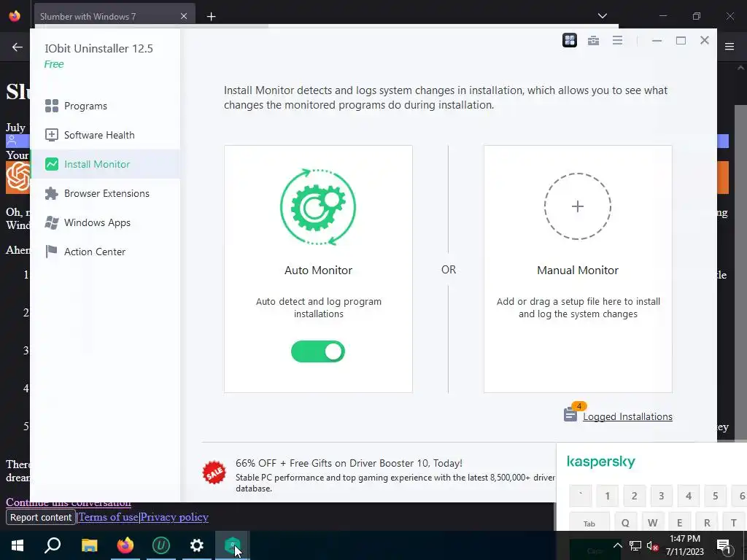Expand the Firefox list all tabs chevron
This screenshot has height=560, width=747.
[602, 16]
